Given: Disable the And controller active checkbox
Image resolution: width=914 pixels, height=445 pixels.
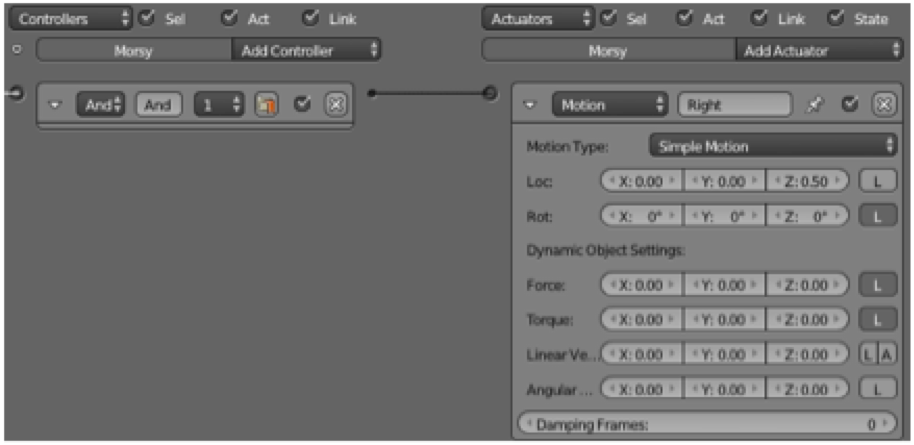Looking at the screenshot, I should pyautogui.click(x=301, y=105).
